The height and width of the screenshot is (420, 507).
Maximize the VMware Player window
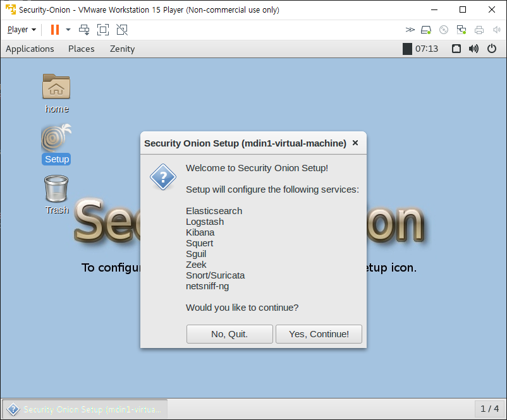(463, 9)
